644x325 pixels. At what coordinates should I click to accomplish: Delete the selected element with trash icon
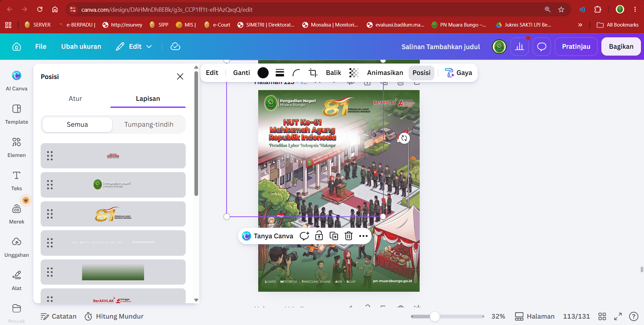tap(349, 236)
